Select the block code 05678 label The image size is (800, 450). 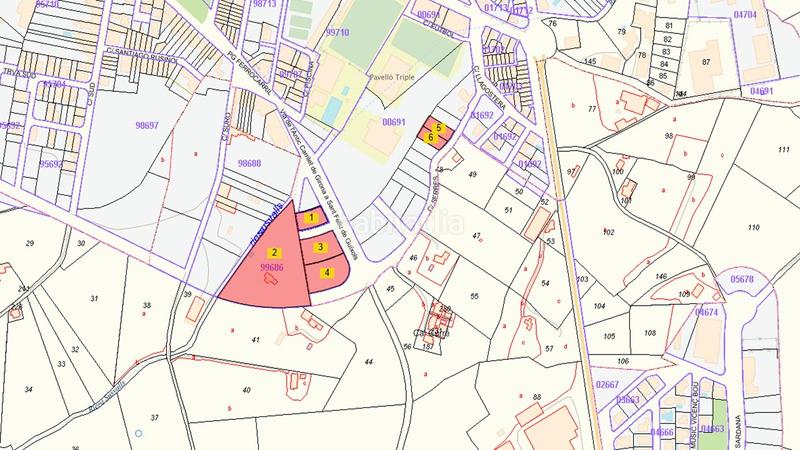(741, 279)
